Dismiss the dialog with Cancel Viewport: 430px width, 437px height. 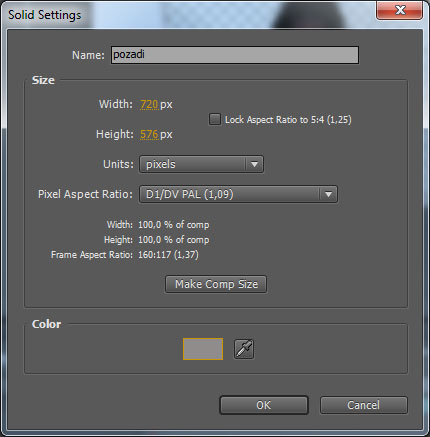pos(364,405)
